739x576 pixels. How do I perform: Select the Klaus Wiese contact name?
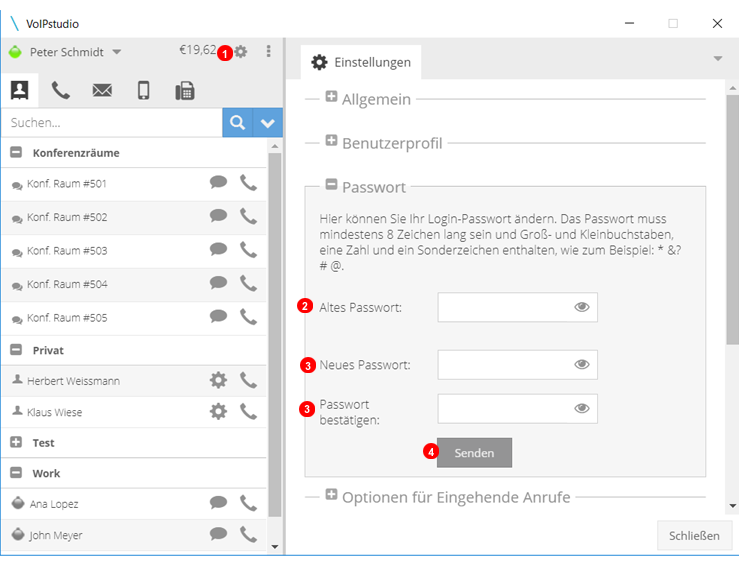click(55, 412)
